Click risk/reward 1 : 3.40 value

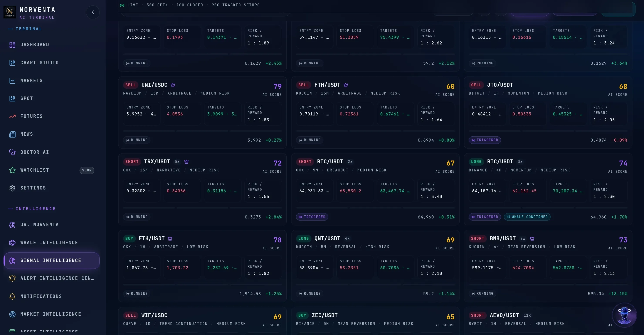pos(431,197)
